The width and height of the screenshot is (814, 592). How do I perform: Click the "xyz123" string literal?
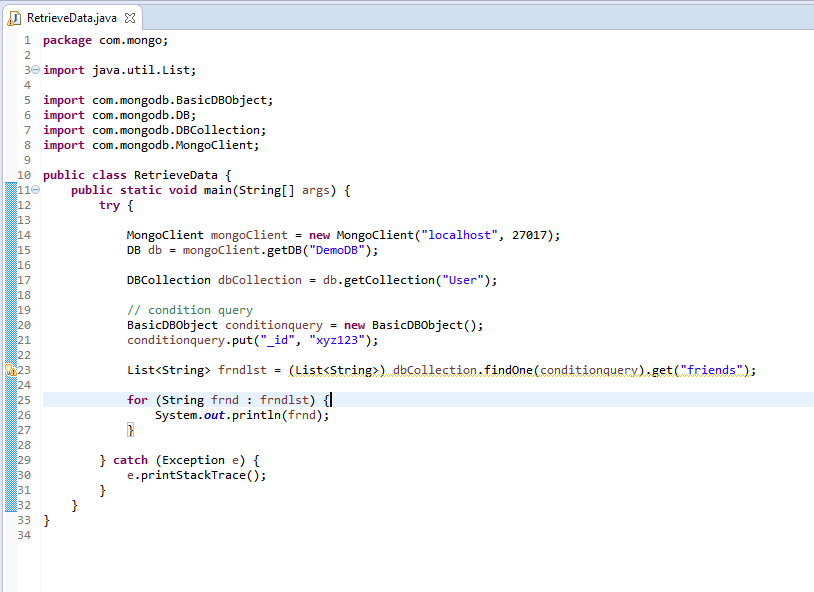click(x=337, y=340)
